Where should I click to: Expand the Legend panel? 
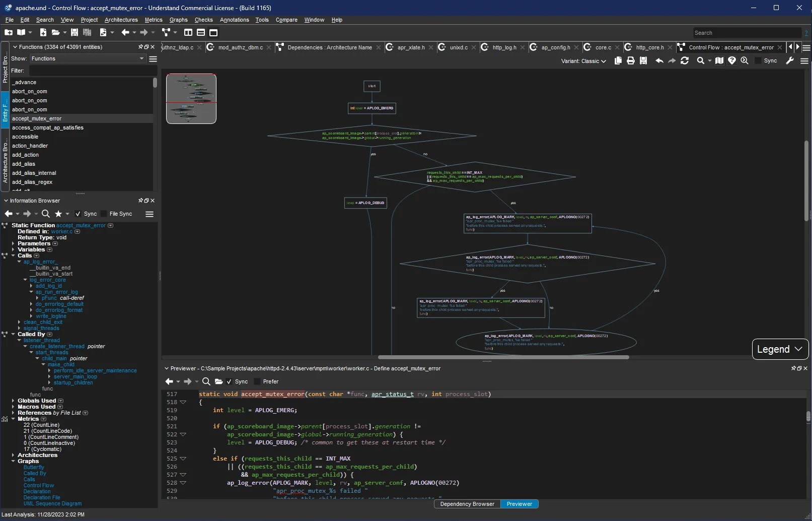(780, 349)
